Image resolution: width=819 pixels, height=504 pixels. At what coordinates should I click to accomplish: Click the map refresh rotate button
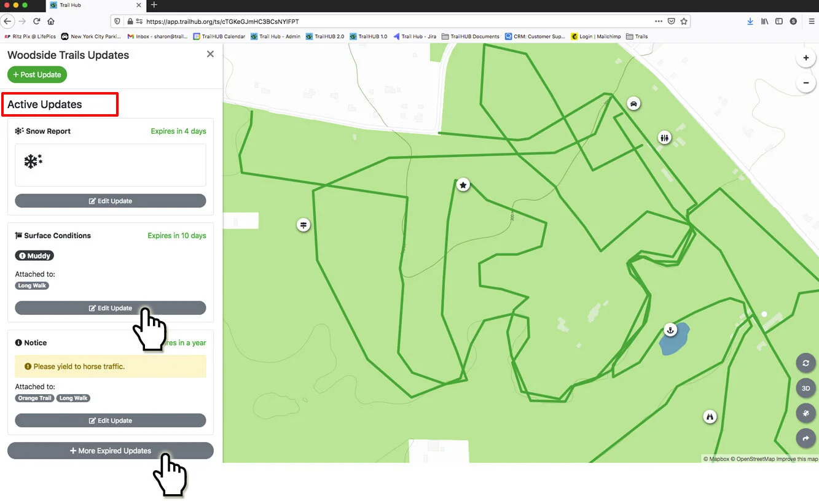(x=805, y=363)
